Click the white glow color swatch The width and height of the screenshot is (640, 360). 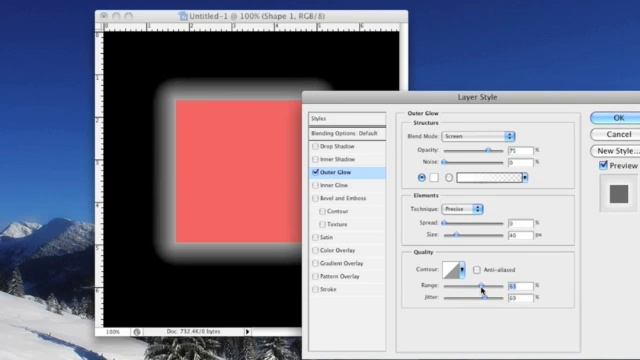click(434, 178)
